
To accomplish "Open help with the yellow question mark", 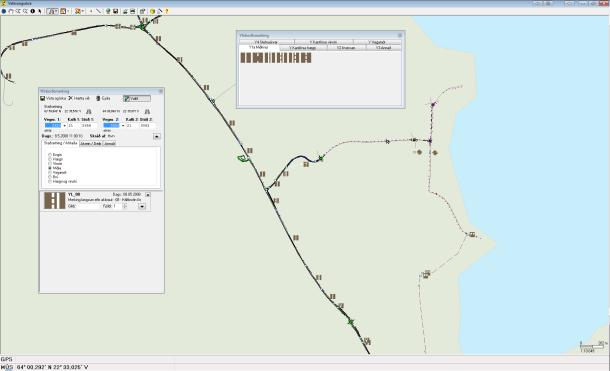I will click(x=167, y=11).
